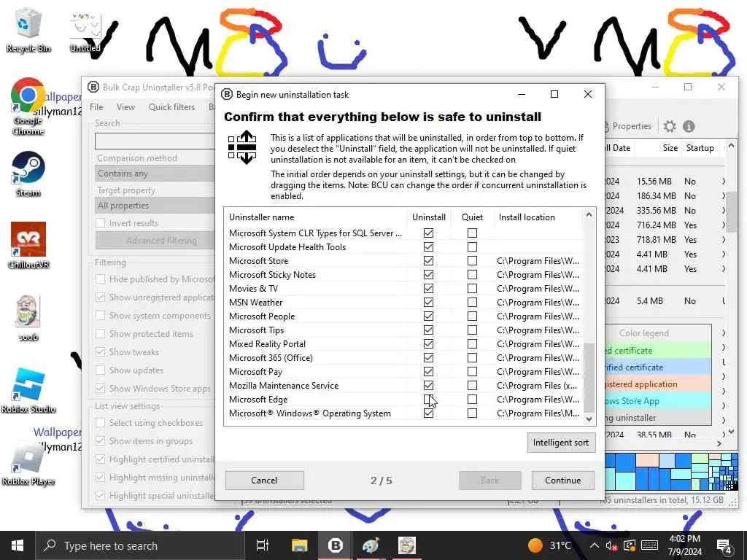Click the muted volume tray icon

coord(612,545)
